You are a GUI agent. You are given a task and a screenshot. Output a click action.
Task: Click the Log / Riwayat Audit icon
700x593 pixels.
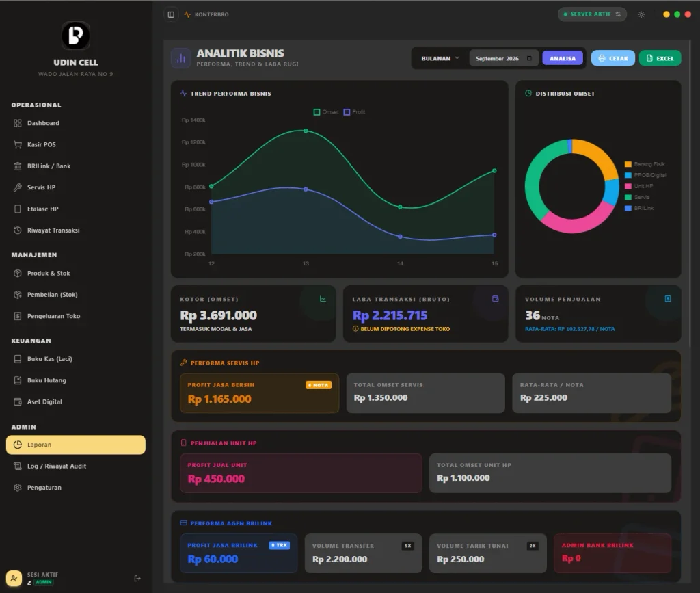(x=17, y=466)
